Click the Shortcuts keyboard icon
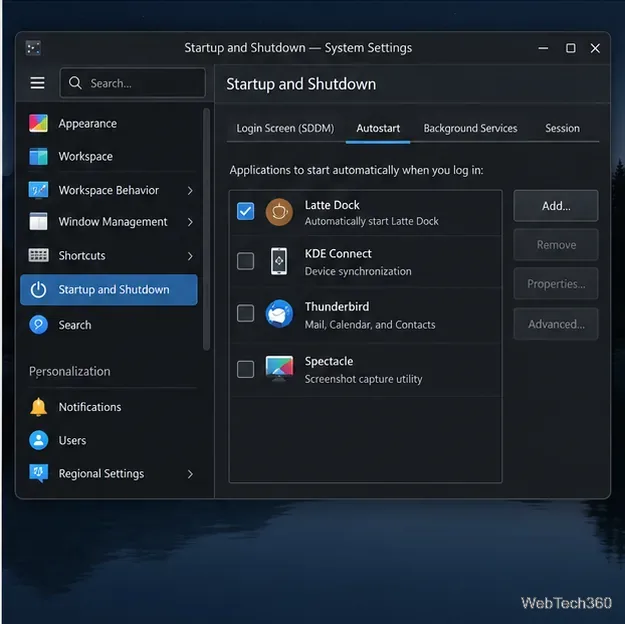Image resolution: width=625 pixels, height=624 pixels. click(38, 255)
